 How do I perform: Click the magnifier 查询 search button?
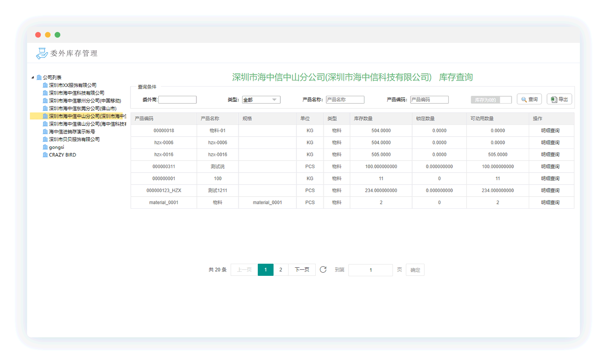(x=529, y=99)
